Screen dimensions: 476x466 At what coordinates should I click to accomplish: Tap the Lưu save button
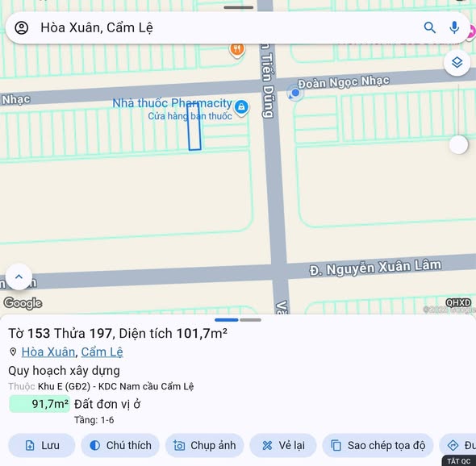click(42, 445)
